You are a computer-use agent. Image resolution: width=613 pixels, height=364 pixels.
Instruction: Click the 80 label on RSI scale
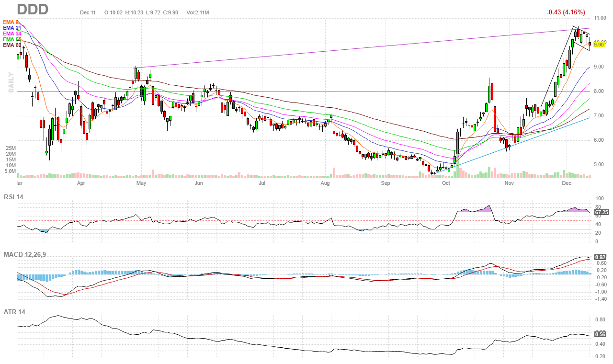pyautogui.click(x=597, y=207)
